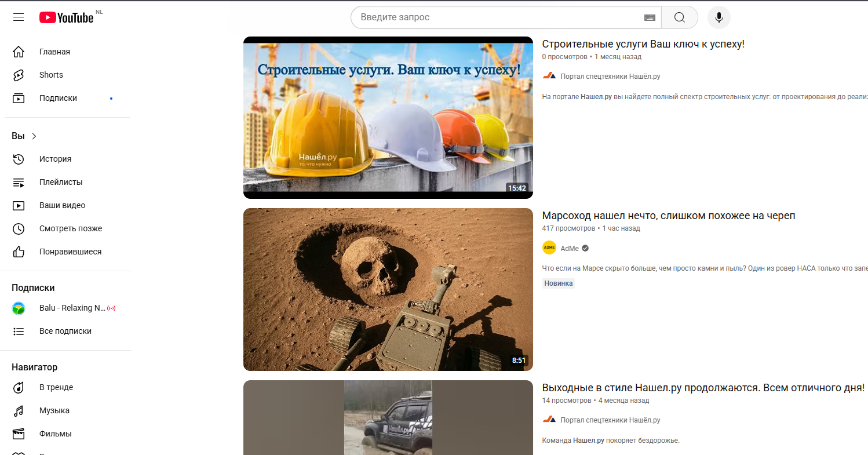Expand the Вы section chevron
Viewport: 868px width, 455px height.
pos(34,136)
